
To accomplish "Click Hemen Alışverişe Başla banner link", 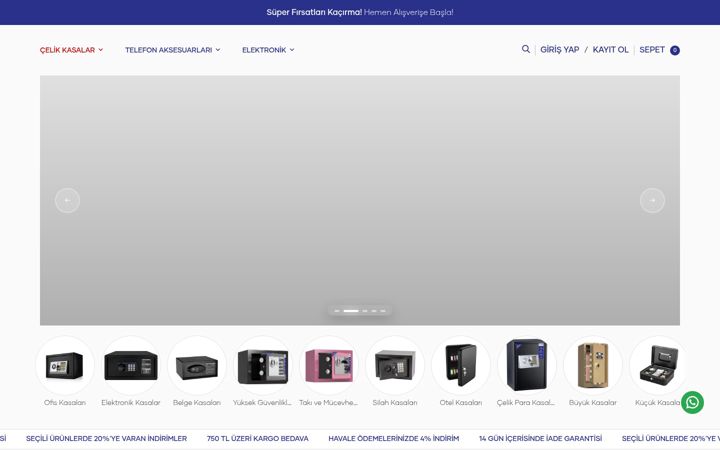I will click(409, 12).
